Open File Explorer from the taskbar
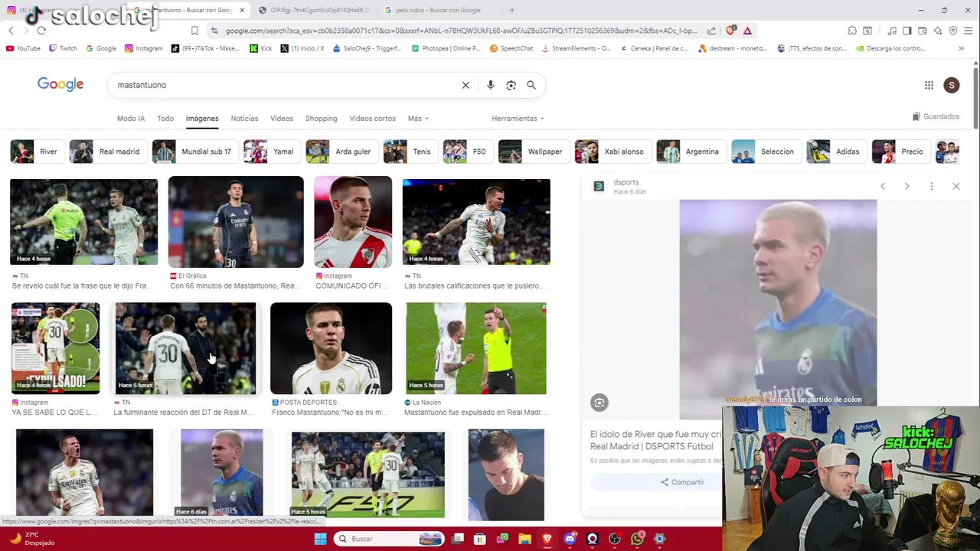This screenshot has height=551, width=980. [524, 539]
